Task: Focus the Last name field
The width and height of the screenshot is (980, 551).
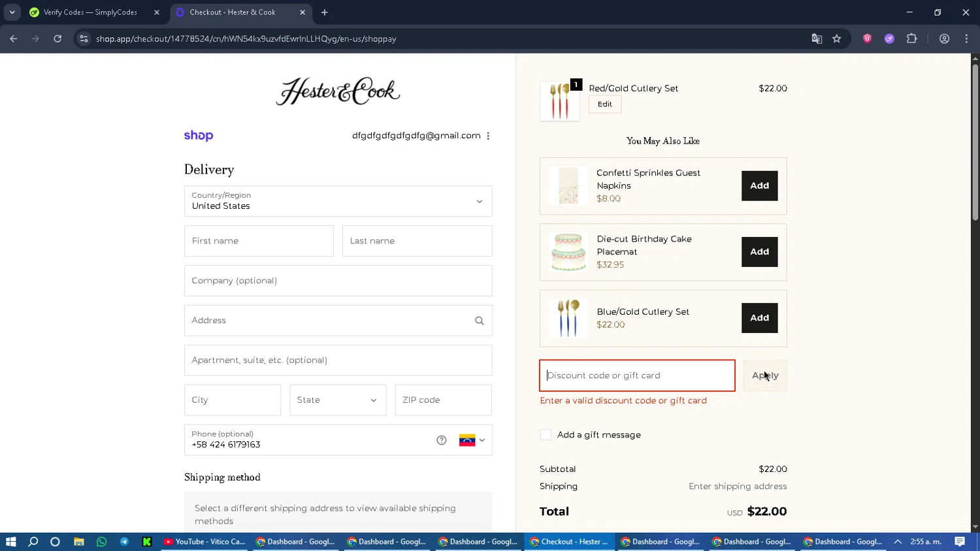Action: pos(417,241)
